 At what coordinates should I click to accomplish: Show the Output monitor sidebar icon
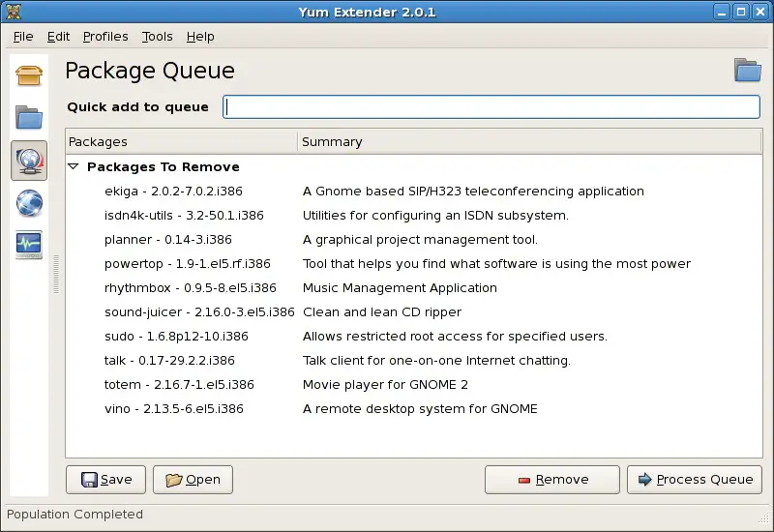[29, 245]
